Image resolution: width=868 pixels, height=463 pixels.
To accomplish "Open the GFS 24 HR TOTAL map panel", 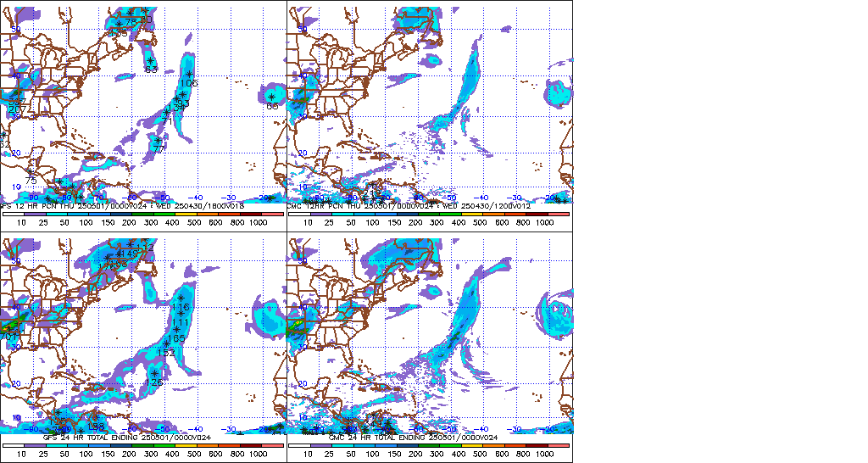I will (x=143, y=336).
